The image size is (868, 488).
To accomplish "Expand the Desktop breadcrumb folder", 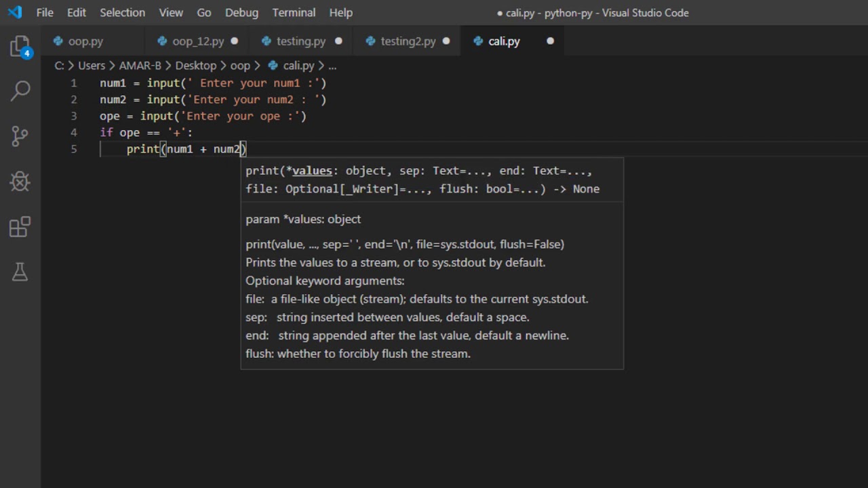I will pos(195,66).
